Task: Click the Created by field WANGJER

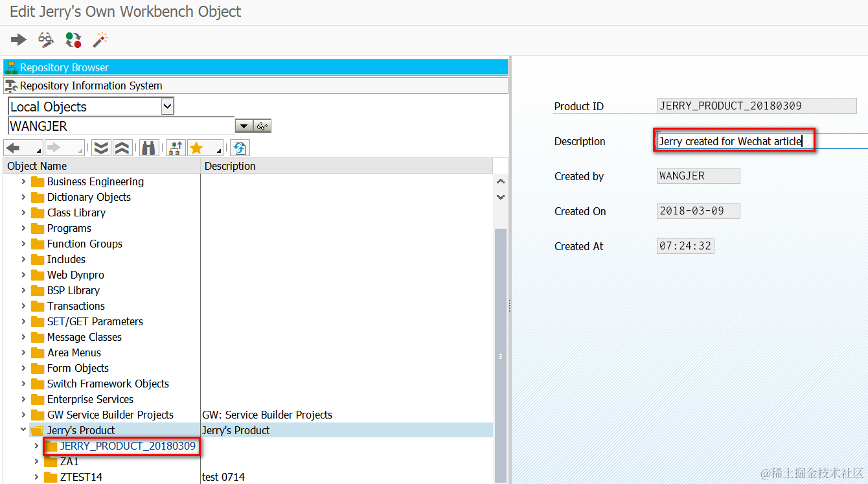Action: tap(698, 176)
